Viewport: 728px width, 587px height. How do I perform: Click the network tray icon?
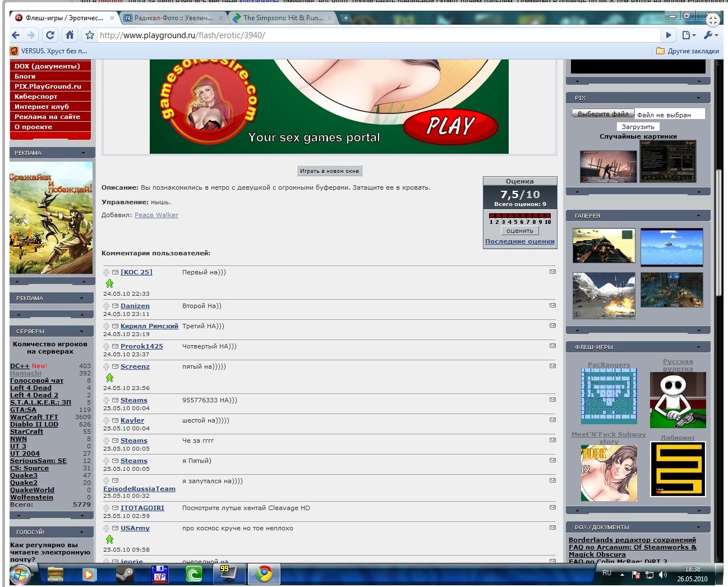(649, 575)
